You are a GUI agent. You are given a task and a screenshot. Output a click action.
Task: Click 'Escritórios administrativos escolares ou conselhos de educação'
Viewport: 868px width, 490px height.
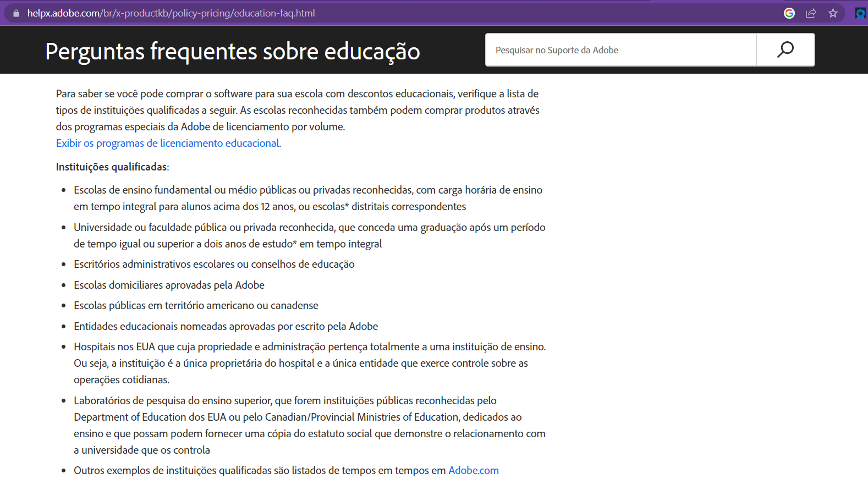coord(214,264)
